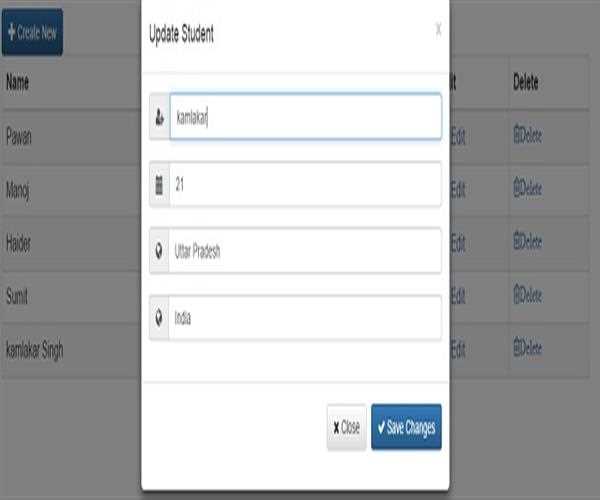Delete the kamlakar Singh record
Viewport: 600px width, 500px height.
pos(527,349)
